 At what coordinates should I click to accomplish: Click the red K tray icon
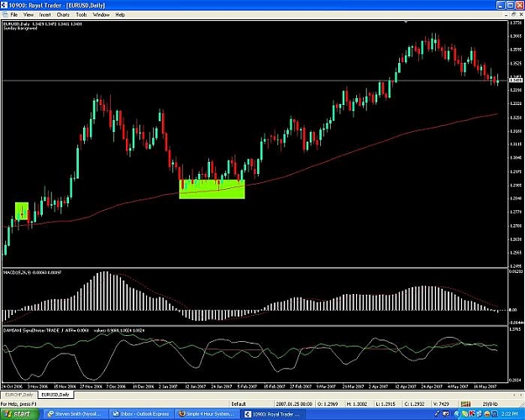pos(472,414)
